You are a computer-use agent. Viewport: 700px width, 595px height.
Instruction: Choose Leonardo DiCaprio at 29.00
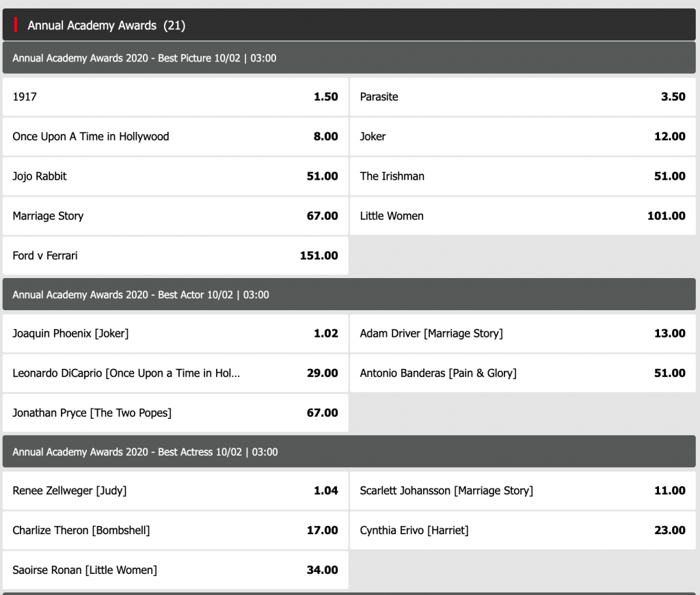click(175, 373)
